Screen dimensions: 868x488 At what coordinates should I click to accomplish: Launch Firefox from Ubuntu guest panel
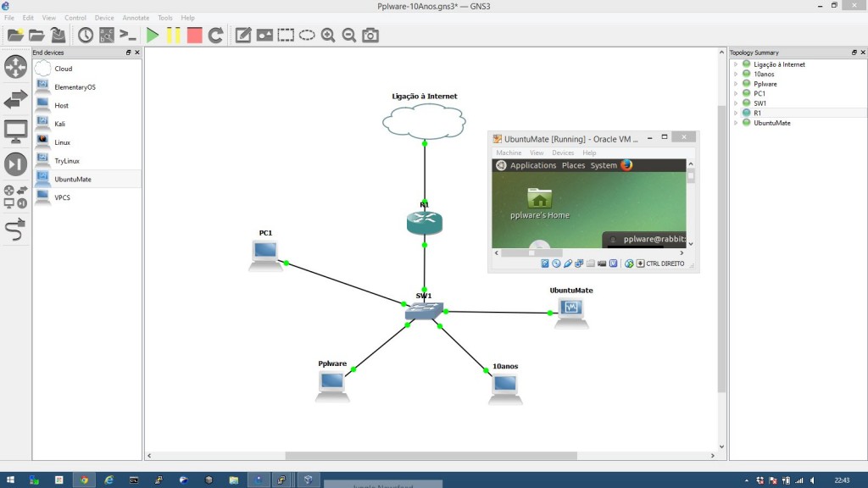coord(626,165)
